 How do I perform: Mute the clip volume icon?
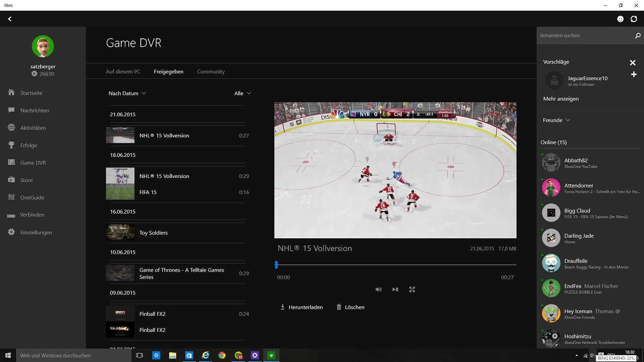point(378,290)
